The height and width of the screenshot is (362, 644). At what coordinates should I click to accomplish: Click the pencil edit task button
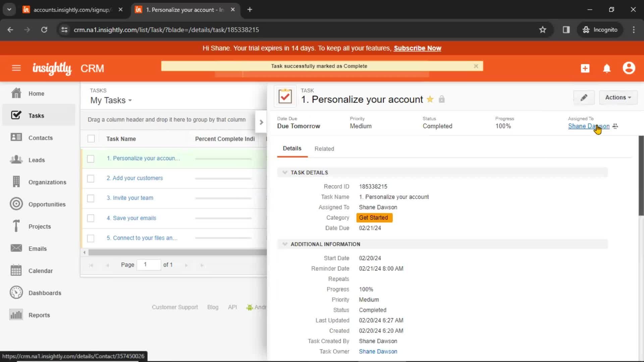pyautogui.click(x=584, y=98)
